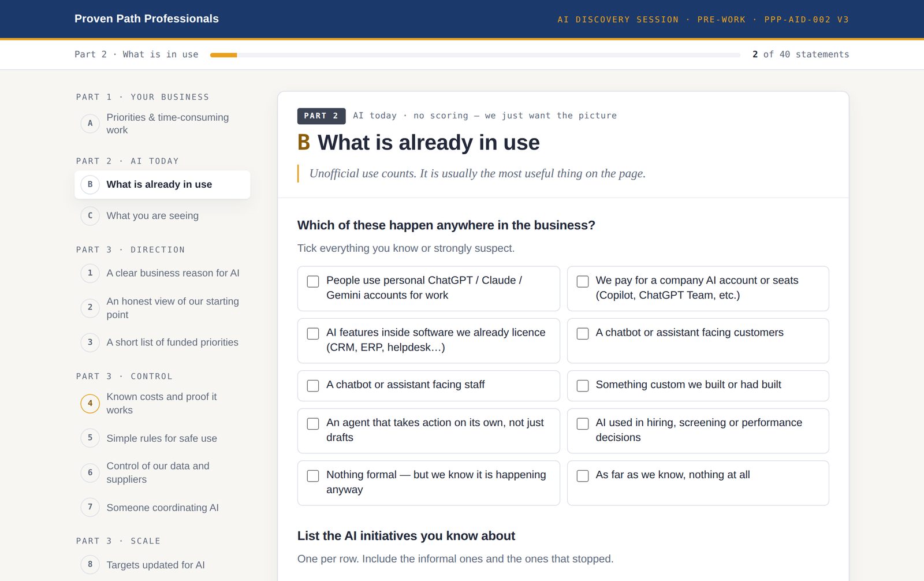Click the PART 1 · YOUR BUSINESS sidebar heading

point(143,96)
